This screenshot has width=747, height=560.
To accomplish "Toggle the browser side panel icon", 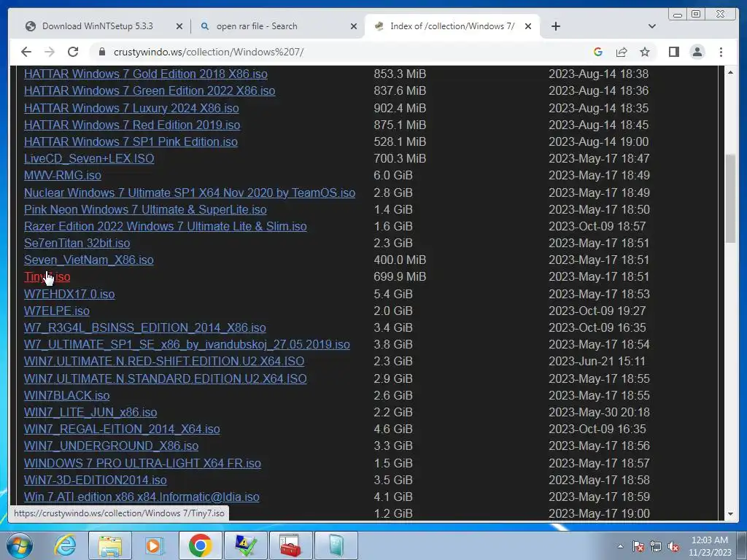I will coord(673,52).
